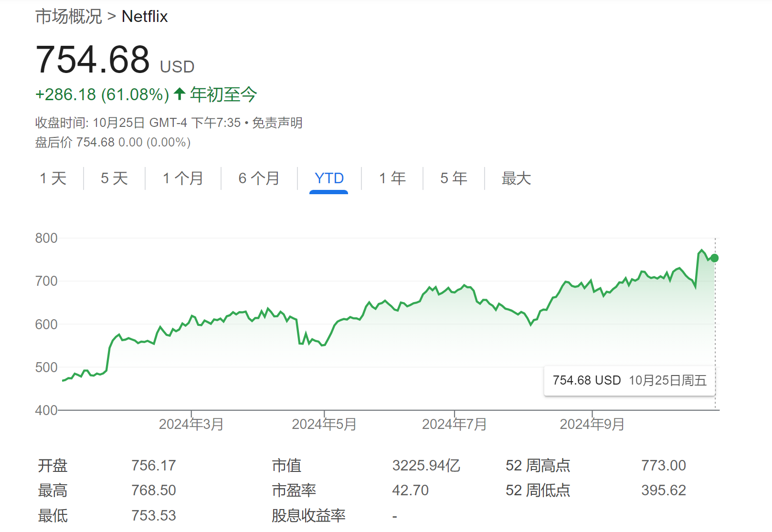
Task: Click the green endpoint dot on chart
Action: coord(714,258)
